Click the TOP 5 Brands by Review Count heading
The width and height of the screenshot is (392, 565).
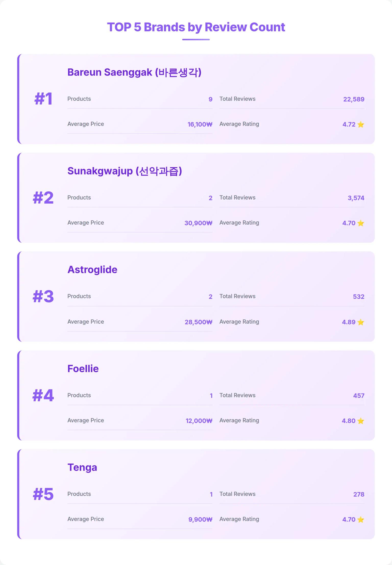click(x=196, y=27)
